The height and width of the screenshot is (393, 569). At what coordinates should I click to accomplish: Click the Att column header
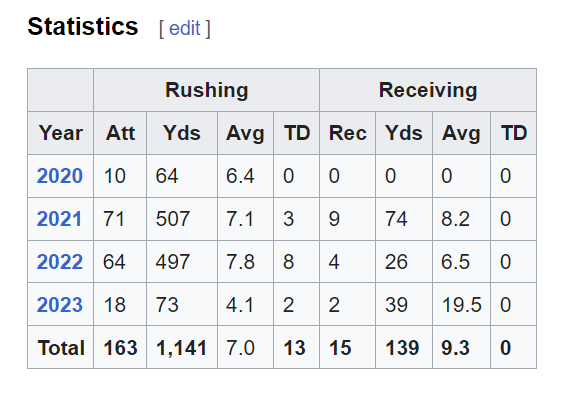120,133
